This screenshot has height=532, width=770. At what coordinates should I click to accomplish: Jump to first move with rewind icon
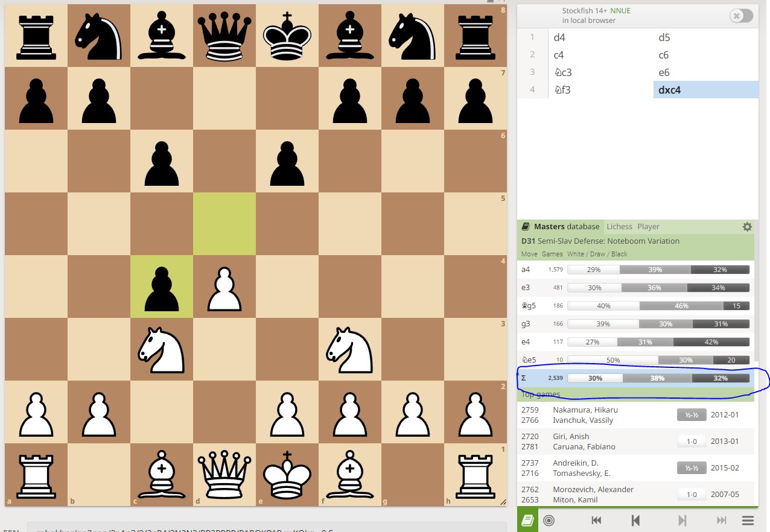[x=596, y=519]
